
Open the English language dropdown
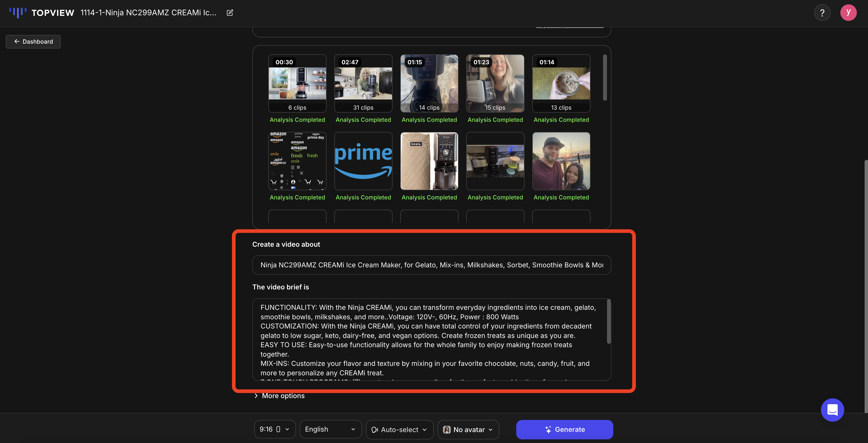coord(331,429)
